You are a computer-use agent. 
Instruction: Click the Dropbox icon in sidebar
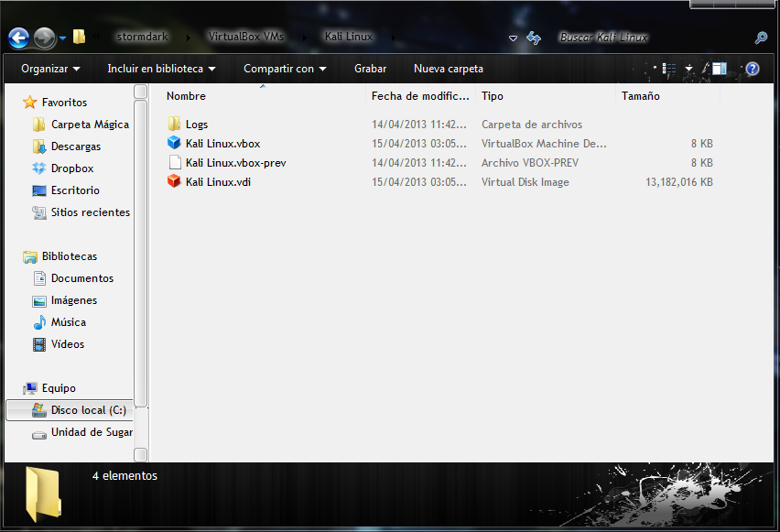(x=39, y=168)
